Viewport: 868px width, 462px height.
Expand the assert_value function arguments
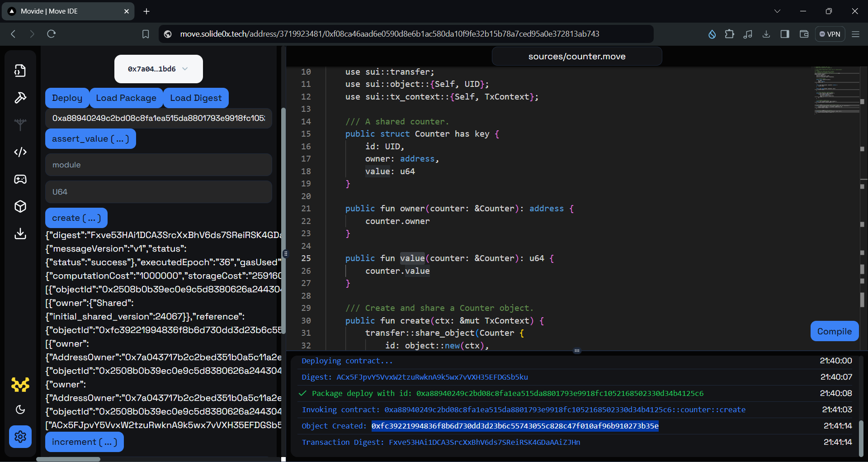point(90,138)
